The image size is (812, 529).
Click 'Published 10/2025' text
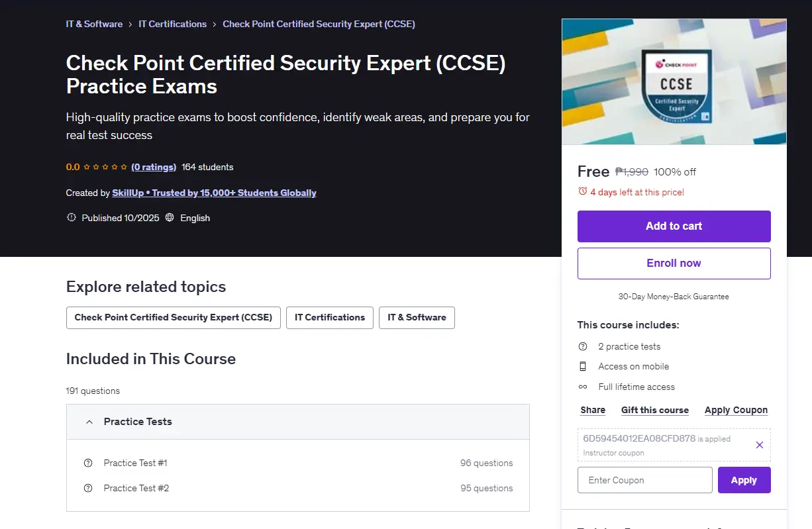pos(121,218)
